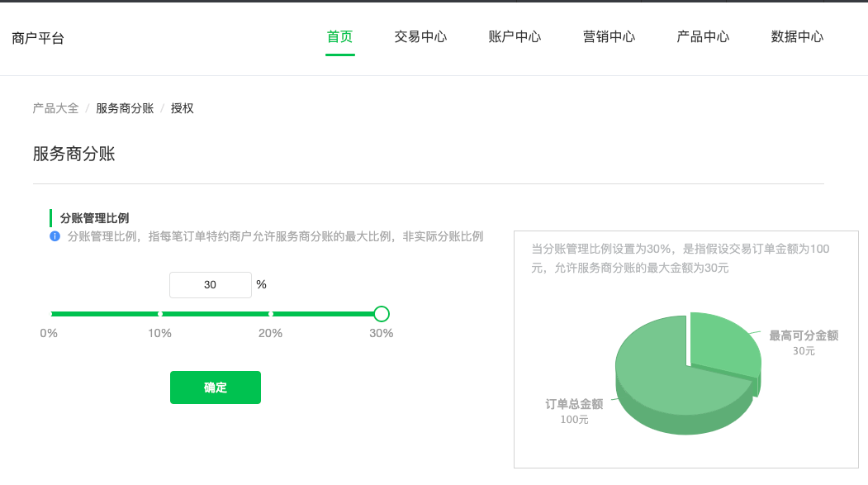
Task: Click the 0% start of slider track
Action: click(51, 314)
